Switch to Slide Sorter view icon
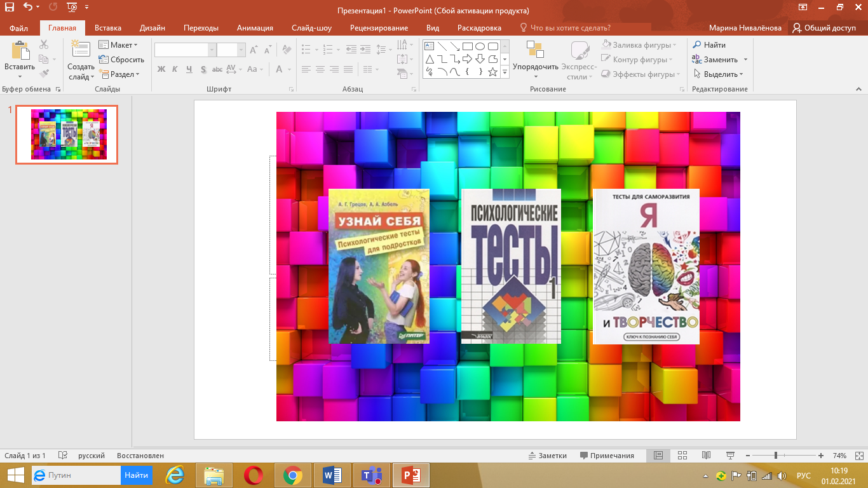The image size is (868, 488). click(x=682, y=456)
